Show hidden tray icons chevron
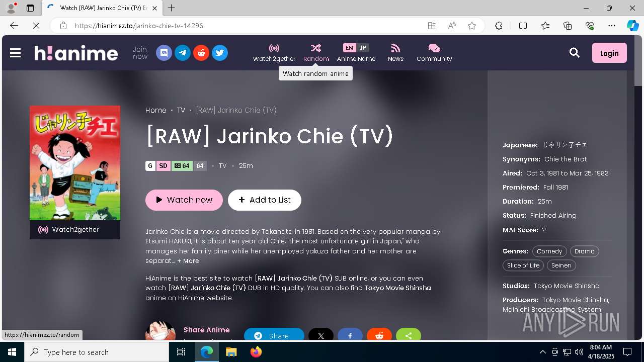The image size is (644, 362). click(x=542, y=352)
